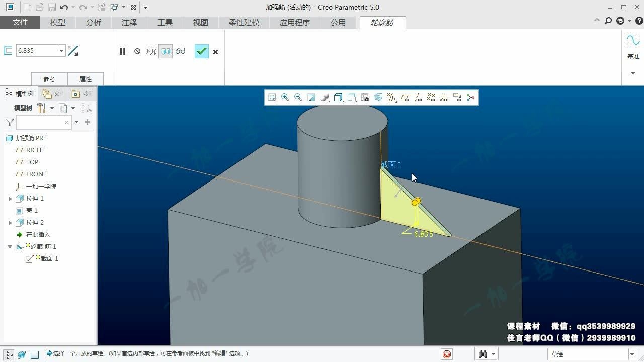Click the model tree settings hammer icon
The image size is (644, 362).
[41, 108]
